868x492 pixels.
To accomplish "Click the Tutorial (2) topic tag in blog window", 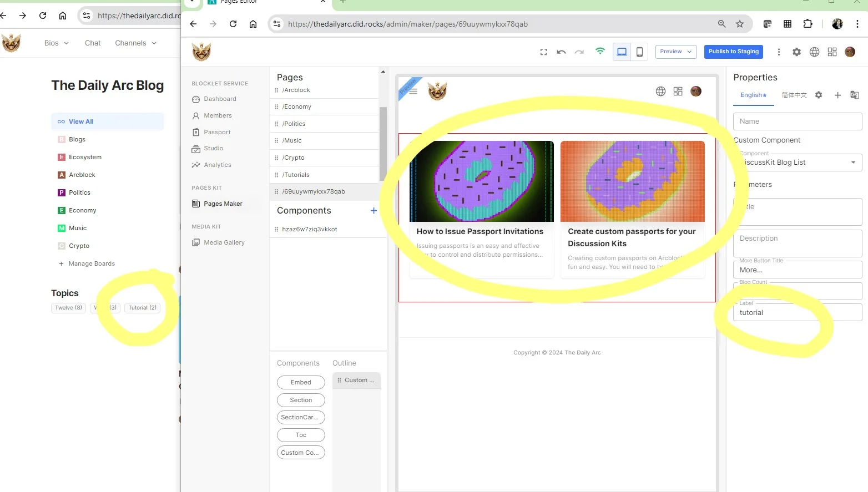I will pos(143,308).
